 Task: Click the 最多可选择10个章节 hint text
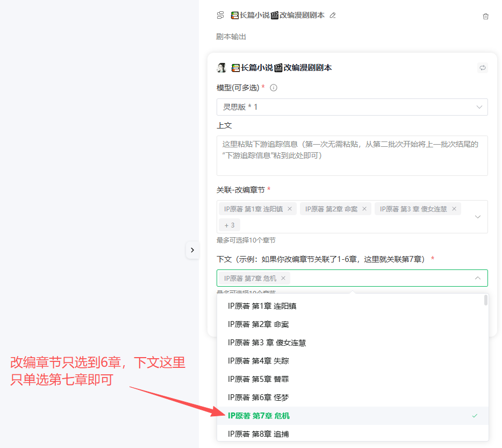[246, 240]
